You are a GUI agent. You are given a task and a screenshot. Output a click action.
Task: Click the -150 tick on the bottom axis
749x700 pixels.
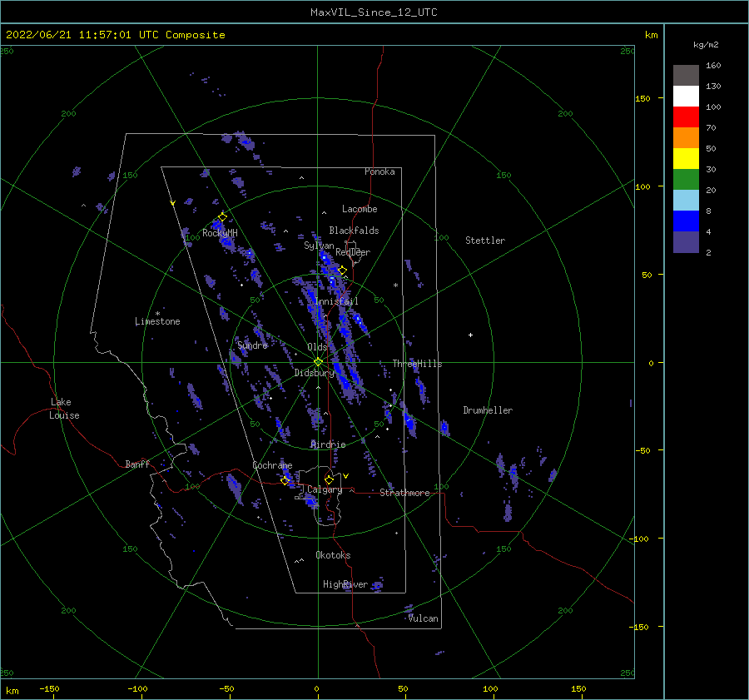pyautogui.click(x=49, y=688)
